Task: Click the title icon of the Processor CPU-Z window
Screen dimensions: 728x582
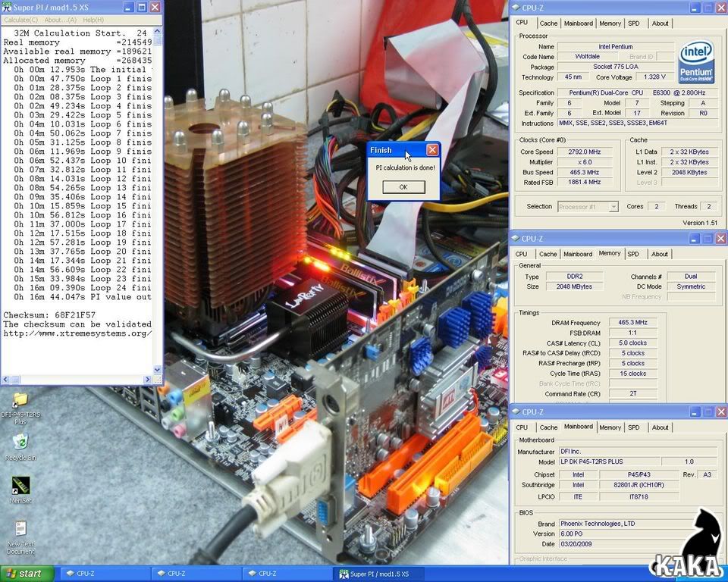Action: tap(516, 8)
